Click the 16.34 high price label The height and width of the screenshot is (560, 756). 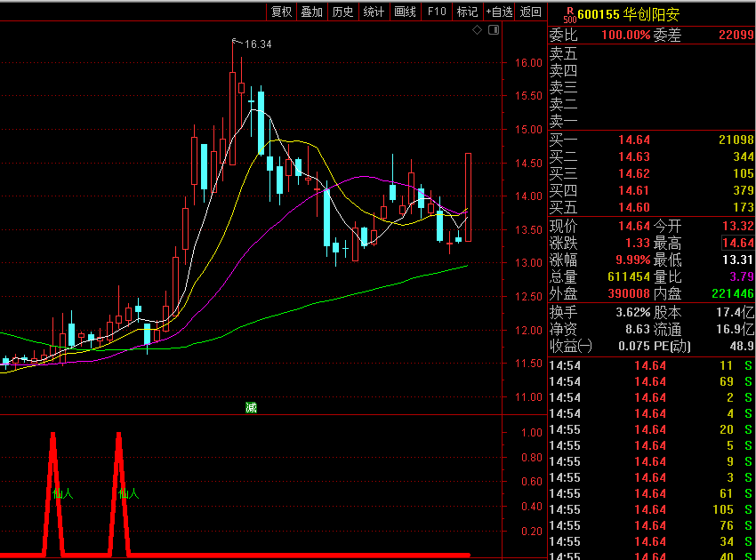(258, 44)
